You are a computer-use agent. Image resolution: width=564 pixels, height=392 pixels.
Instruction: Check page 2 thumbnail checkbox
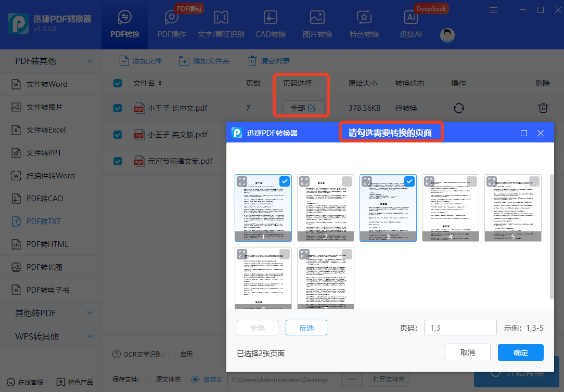[347, 181]
